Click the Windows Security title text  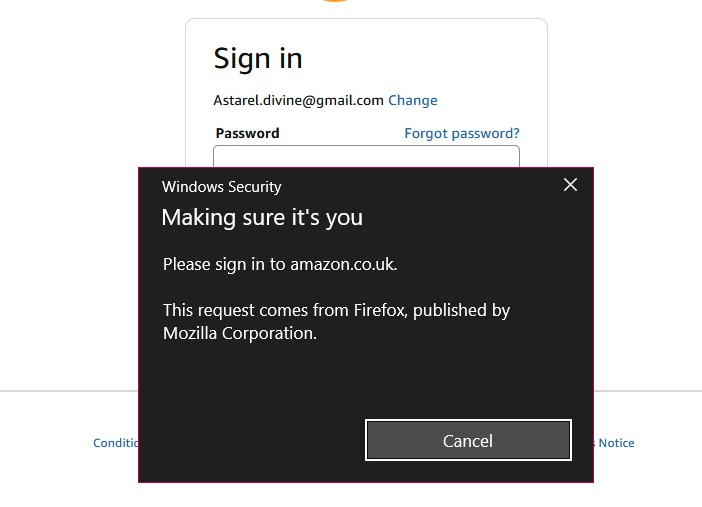tap(221, 186)
